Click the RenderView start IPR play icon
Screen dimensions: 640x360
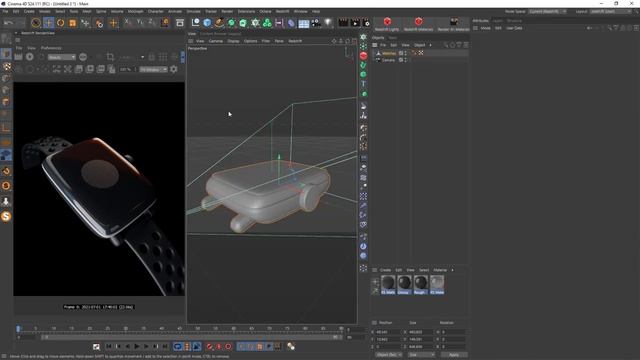[x=30, y=57]
